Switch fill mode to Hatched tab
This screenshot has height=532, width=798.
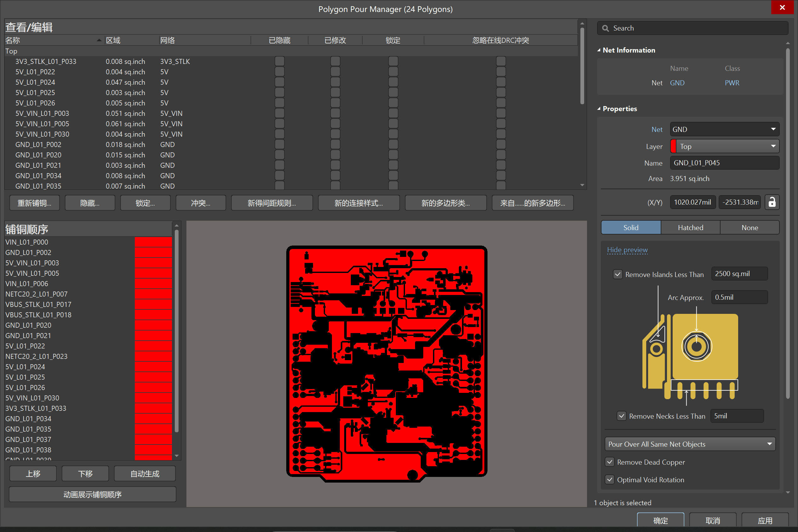click(x=690, y=228)
